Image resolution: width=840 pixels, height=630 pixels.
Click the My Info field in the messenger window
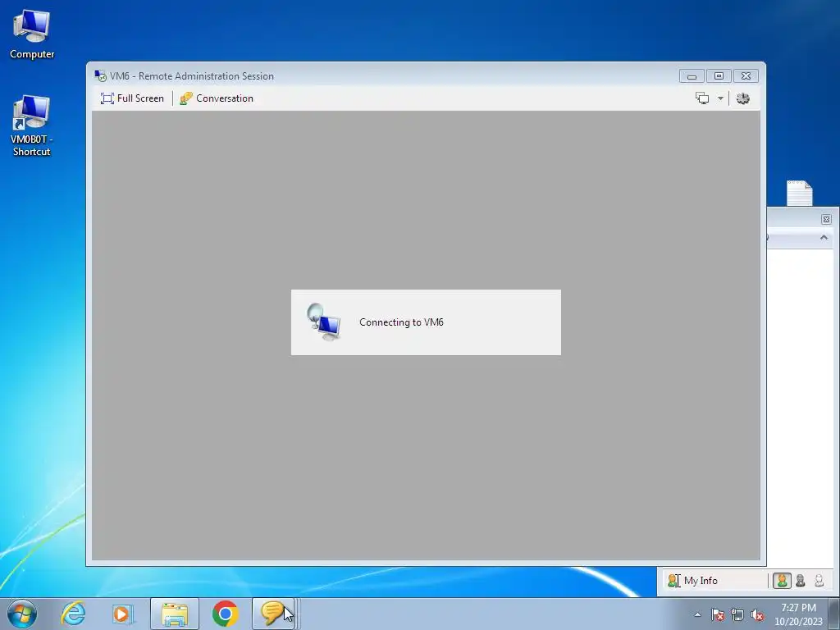point(716,580)
